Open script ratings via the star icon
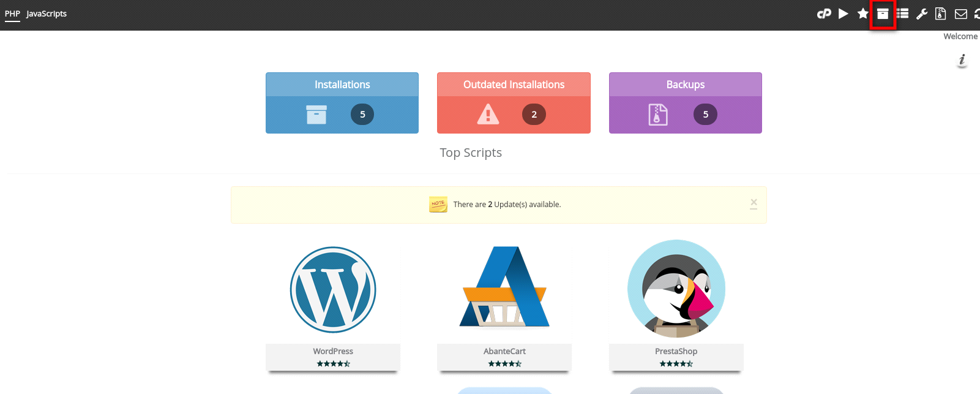The width and height of the screenshot is (980, 394). pyautogui.click(x=863, y=13)
